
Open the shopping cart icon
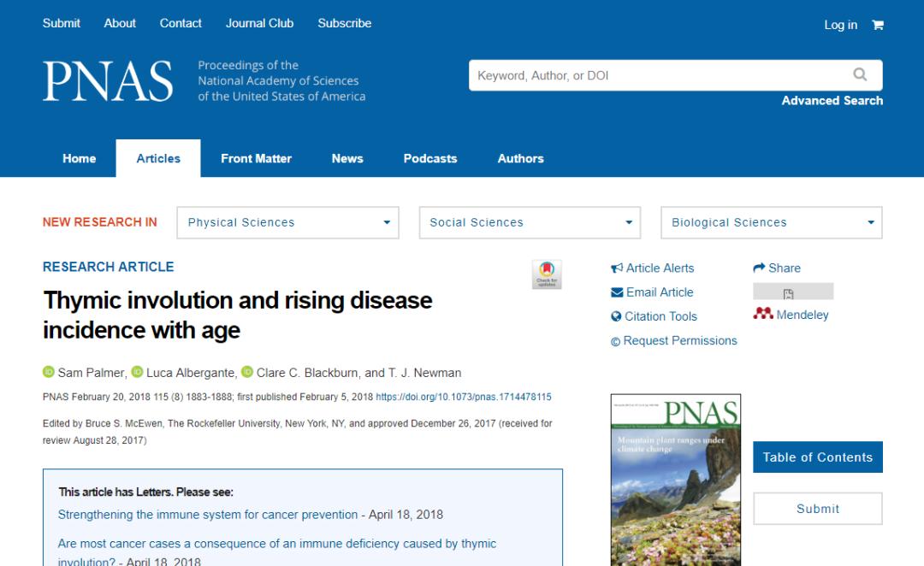point(877,25)
